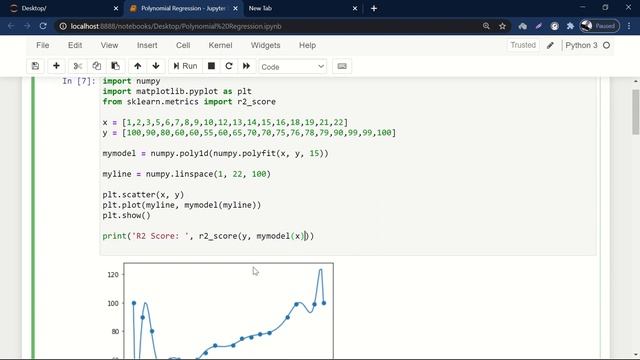
Task: Click the cloud extension icon
Action: coord(522,26)
